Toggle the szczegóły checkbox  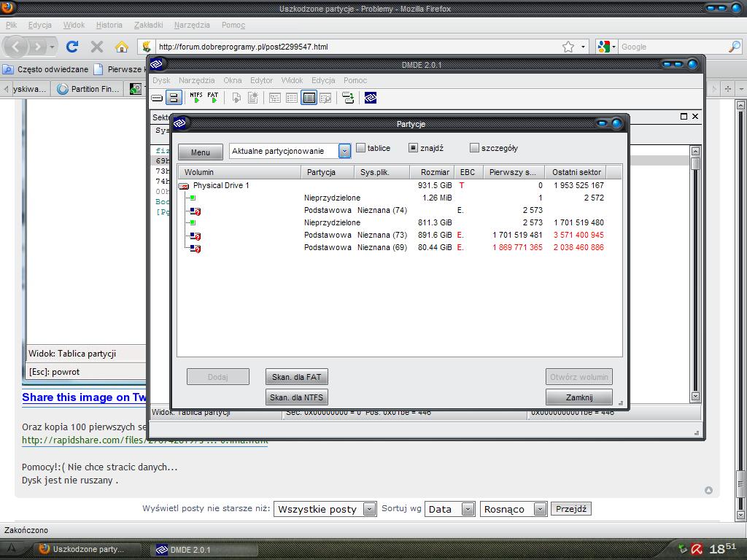point(474,148)
